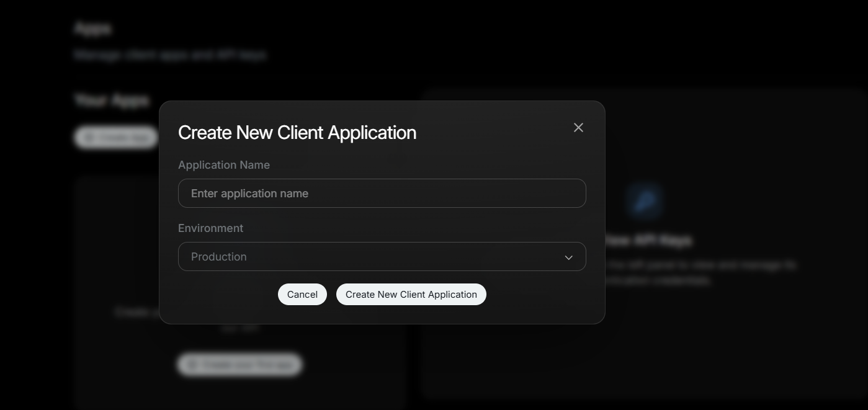Click the Application Name label
Screen dimensions: 868x410
[224, 165]
